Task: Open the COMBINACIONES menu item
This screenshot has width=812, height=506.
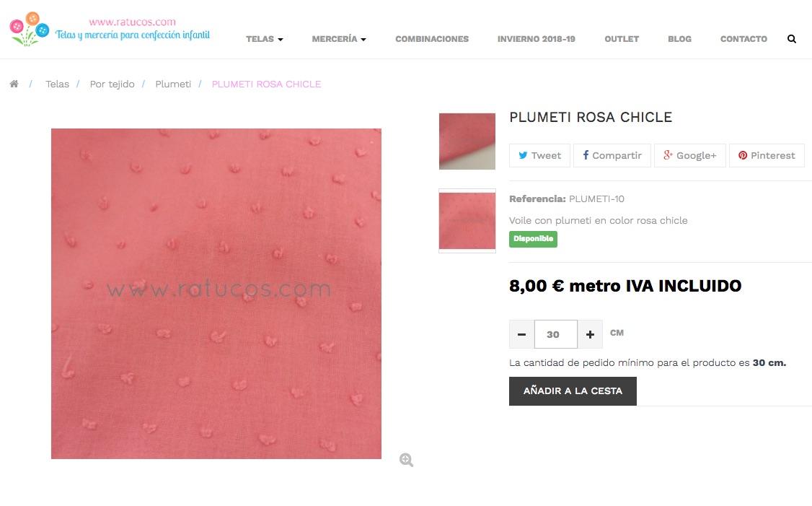Action: pyautogui.click(x=432, y=39)
